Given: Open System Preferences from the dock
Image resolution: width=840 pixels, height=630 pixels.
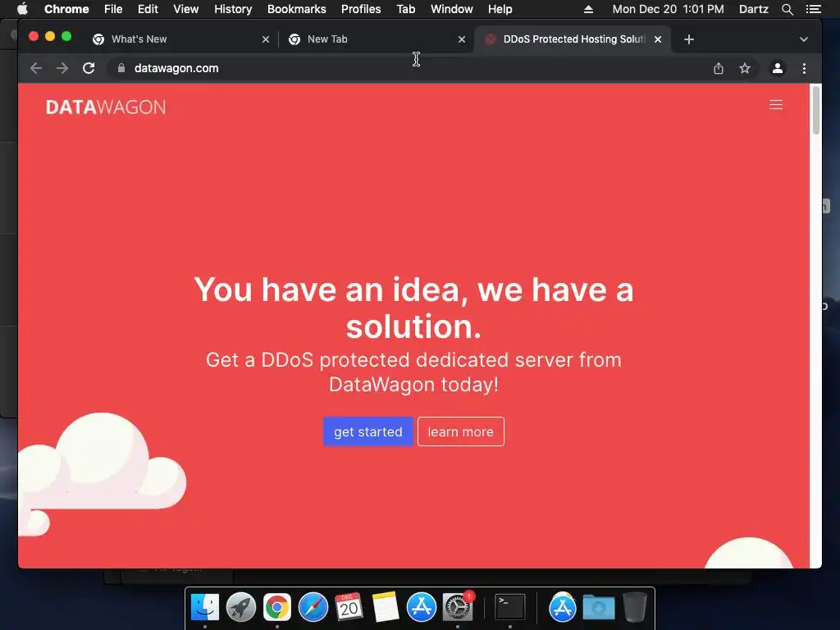Looking at the screenshot, I should 458,607.
